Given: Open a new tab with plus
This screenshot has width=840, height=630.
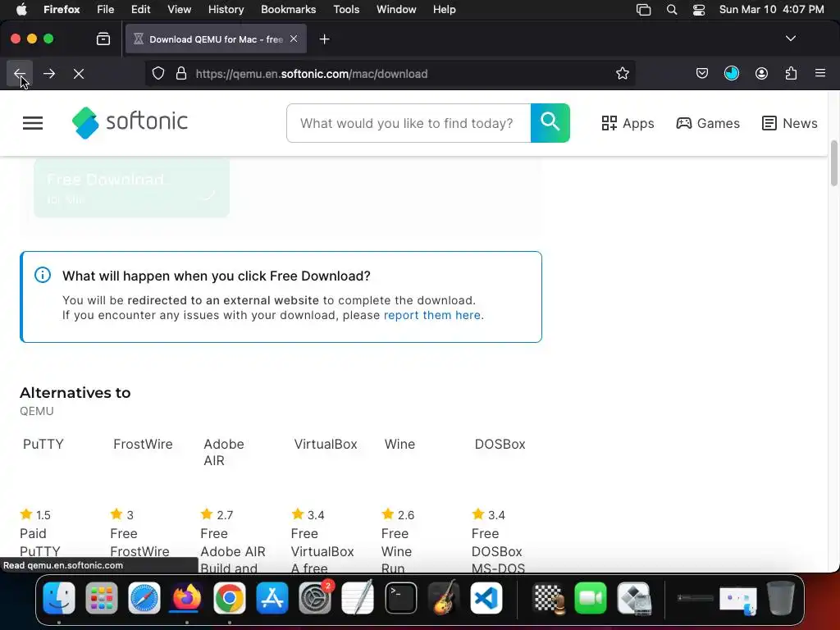Looking at the screenshot, I should (324, 39).
